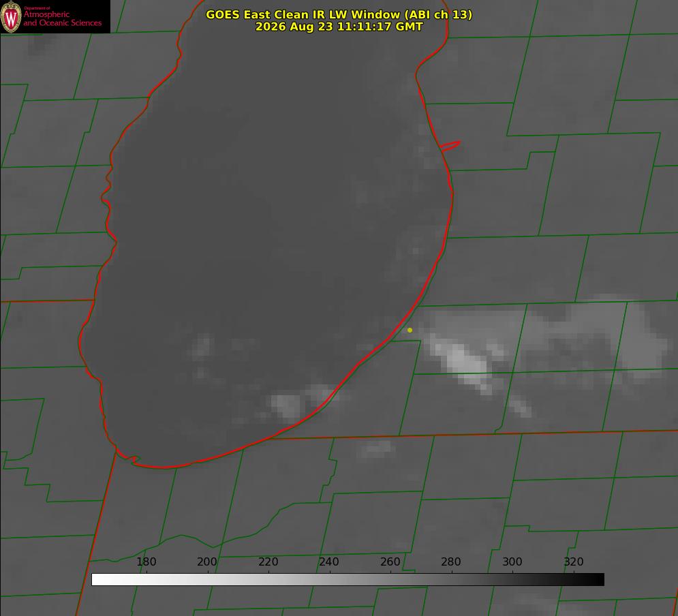The width and height of the screenshot is (678, 616).
Task: Click the 220 label on color scale
Action: [268, 561]
